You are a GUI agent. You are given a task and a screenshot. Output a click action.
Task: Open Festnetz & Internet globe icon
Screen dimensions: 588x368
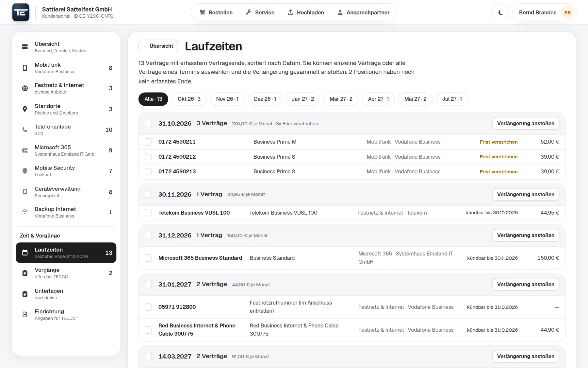click(x=25, y=88)
